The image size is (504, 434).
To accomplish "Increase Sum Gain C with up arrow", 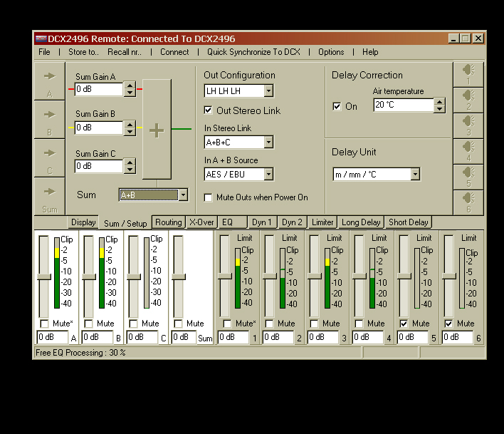I will (130, 163).
